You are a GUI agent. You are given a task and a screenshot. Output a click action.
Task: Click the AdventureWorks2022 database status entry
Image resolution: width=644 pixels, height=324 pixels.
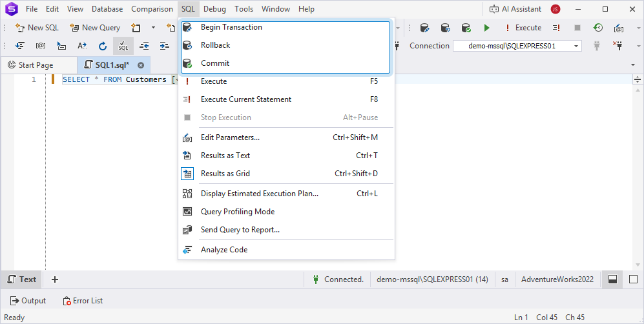pos(557,279)
